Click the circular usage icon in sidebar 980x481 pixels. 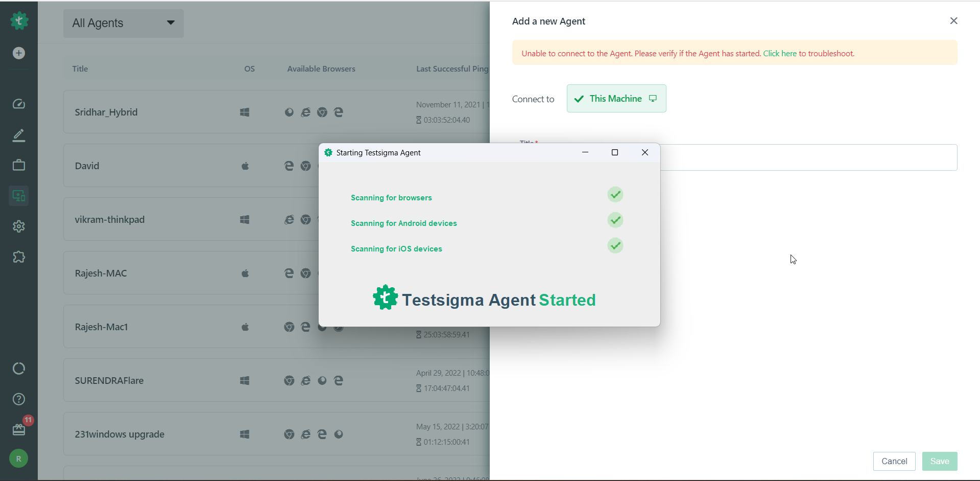click(x=19, y=369)
